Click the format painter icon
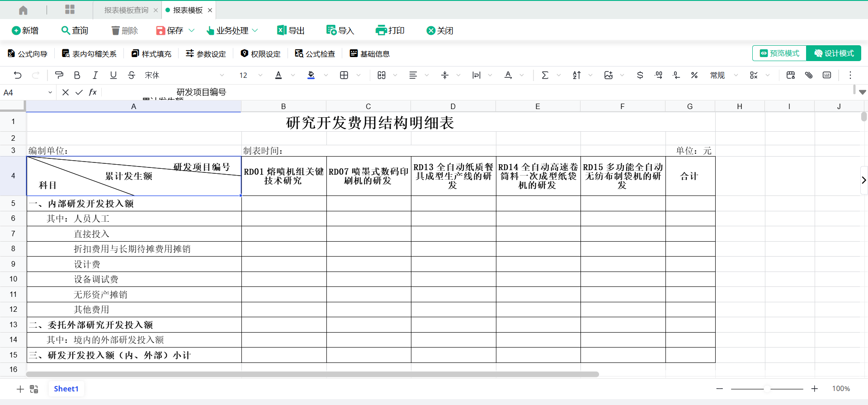Screen dimensions: 868x405 (59, 75)
